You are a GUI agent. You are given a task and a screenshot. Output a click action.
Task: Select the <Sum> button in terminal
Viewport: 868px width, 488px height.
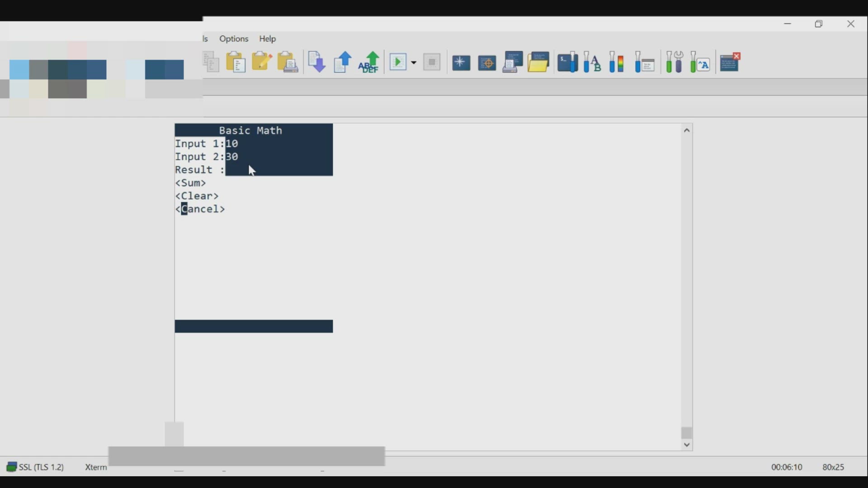click(x=191, y=183)
